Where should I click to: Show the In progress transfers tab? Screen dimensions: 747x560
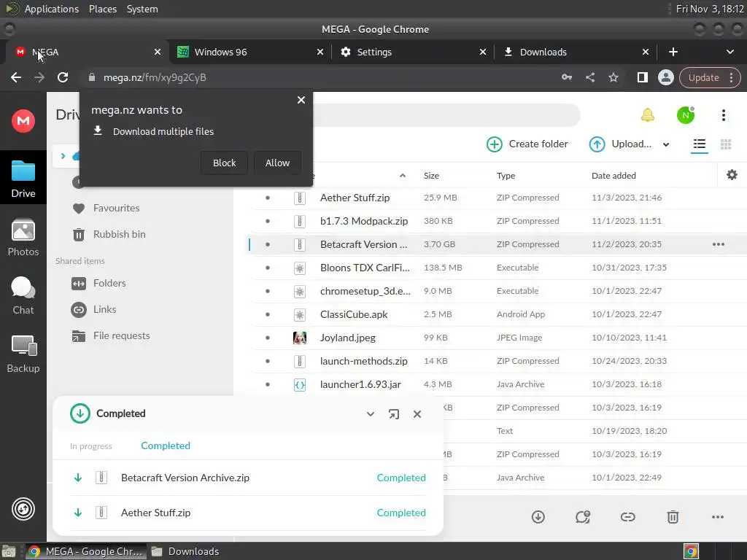(x=91, y=446)
